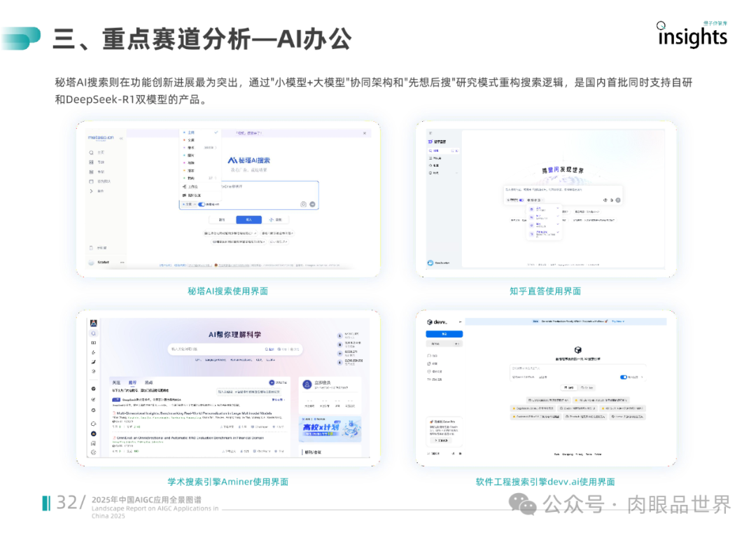Click the devv. logo in the devv.ai panel

[x=437, y=322]
